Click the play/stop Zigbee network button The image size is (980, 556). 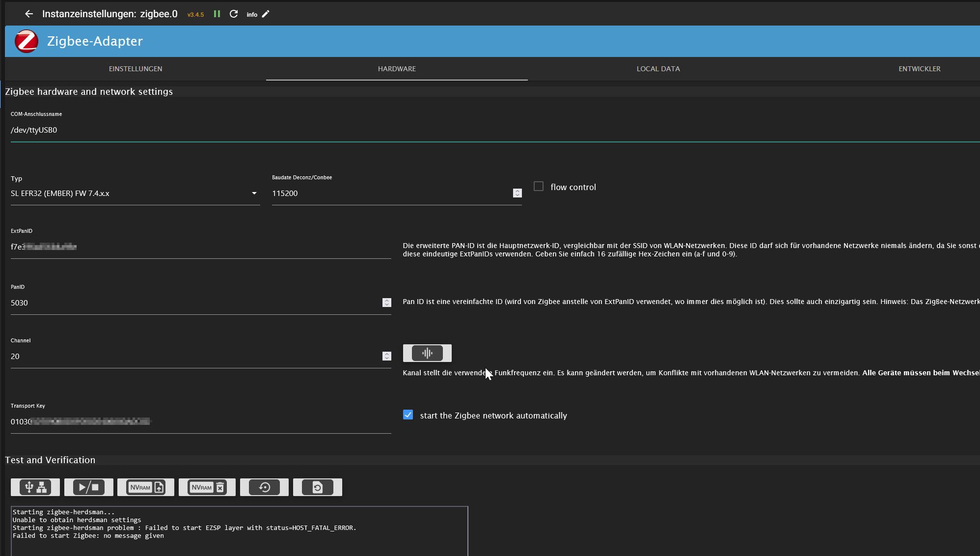coord(89,487)
